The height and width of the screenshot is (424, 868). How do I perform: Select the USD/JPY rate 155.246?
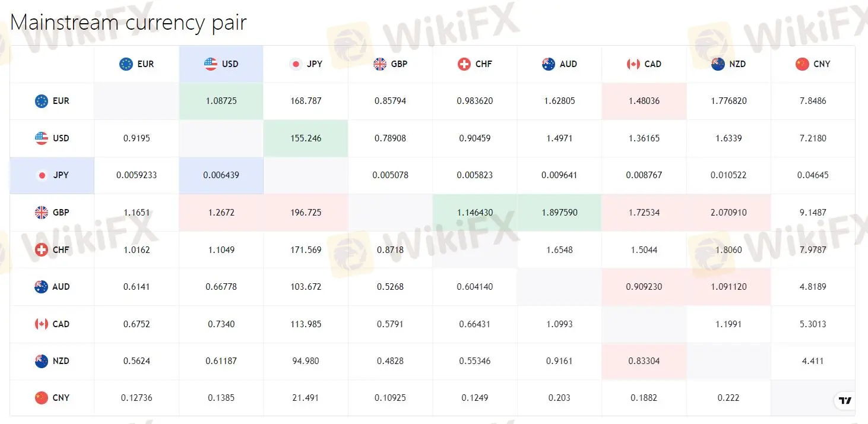(x=306, y=138)
